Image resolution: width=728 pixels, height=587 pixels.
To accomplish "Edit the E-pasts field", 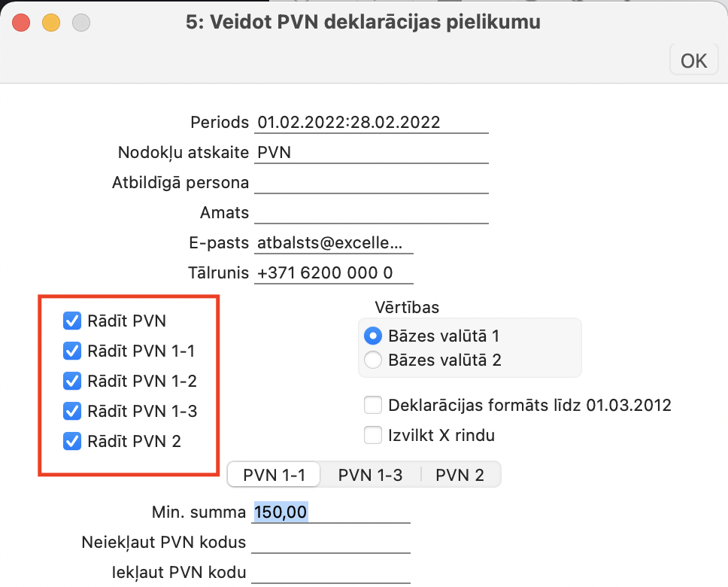I will [333, 243].
